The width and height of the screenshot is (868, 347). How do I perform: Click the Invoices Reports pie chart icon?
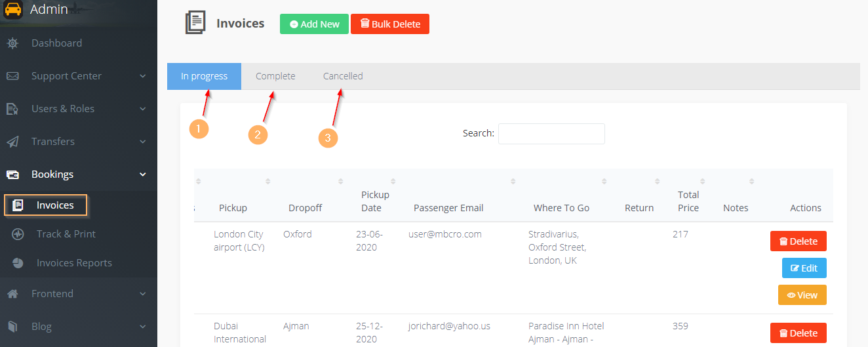point(18,263)
